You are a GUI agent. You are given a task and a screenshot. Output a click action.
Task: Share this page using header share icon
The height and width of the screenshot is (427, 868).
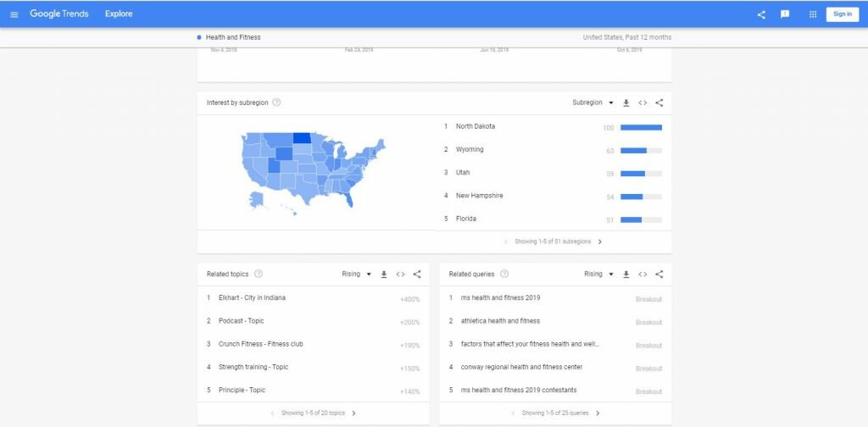pyautogui.click(x=761, y=14)
